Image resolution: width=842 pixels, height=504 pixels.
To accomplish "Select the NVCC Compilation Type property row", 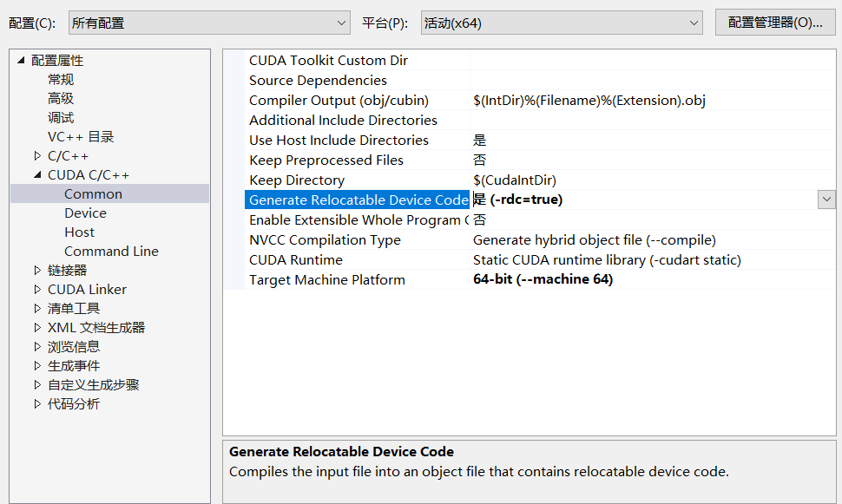I will point(325,240).
